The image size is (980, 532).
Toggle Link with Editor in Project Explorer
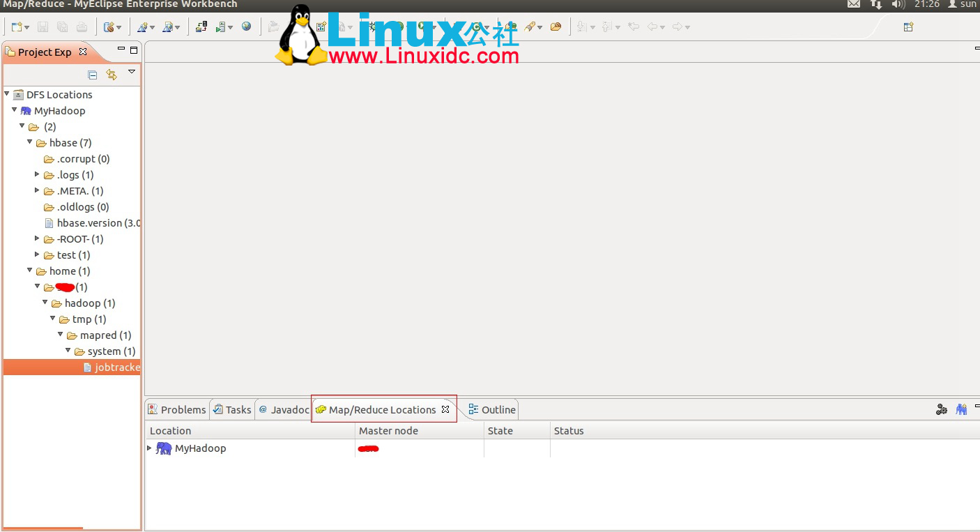110,74
